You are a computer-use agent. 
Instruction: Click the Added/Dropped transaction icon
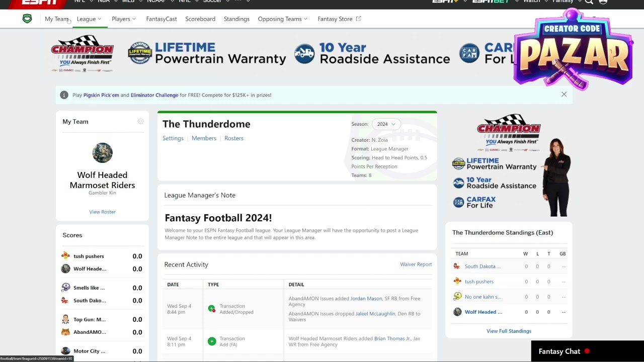click(212, 309)
